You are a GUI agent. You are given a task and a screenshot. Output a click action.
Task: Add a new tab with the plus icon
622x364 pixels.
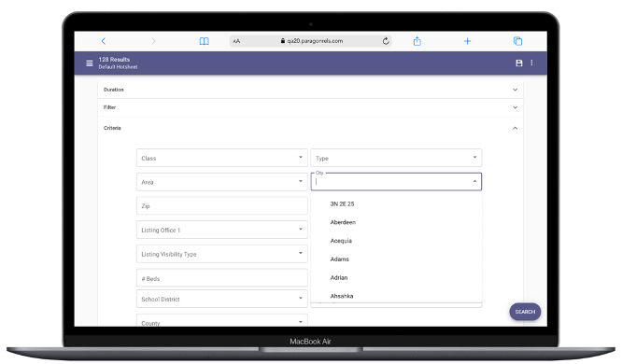[x=467, y=41]
